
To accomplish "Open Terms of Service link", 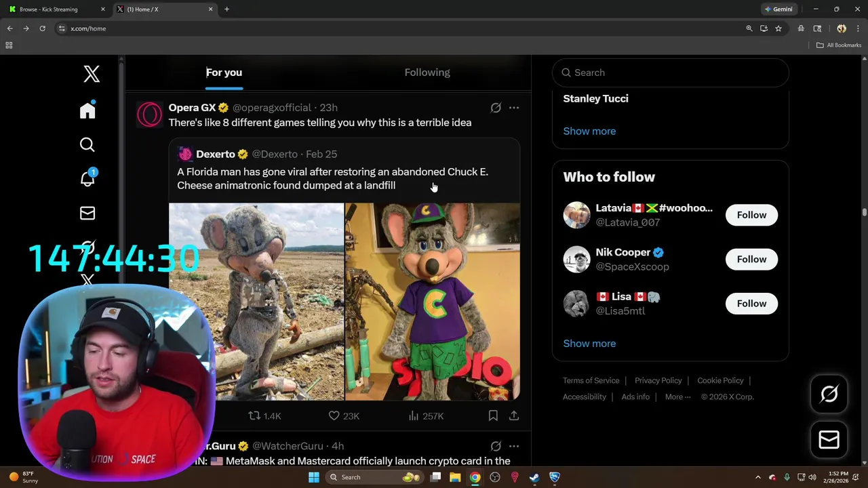I will 591,381.
